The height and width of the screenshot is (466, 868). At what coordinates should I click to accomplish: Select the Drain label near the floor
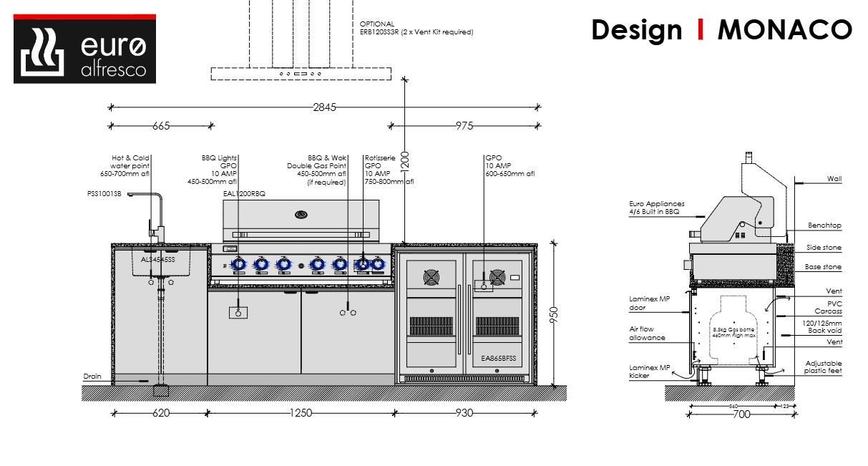pyautogui.click(x=92, y=376)
